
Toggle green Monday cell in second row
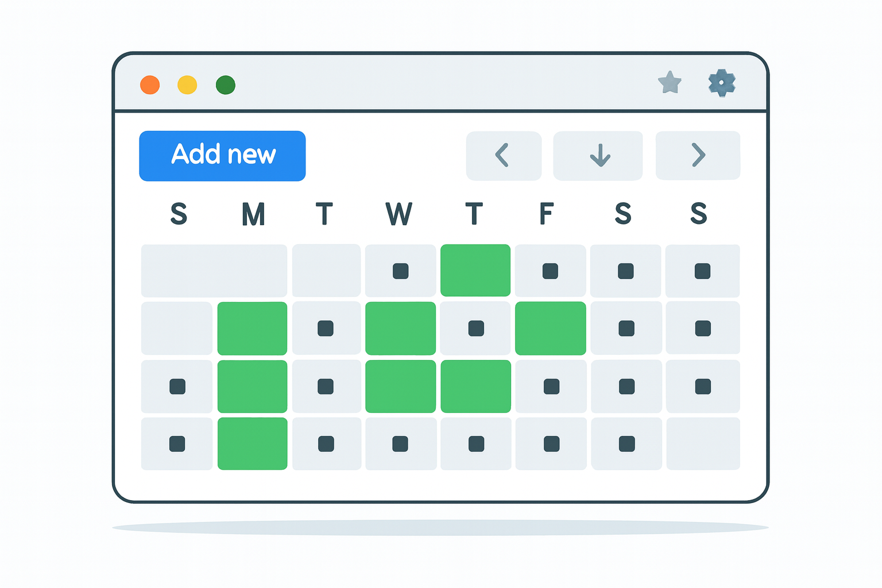click(252, 328)
